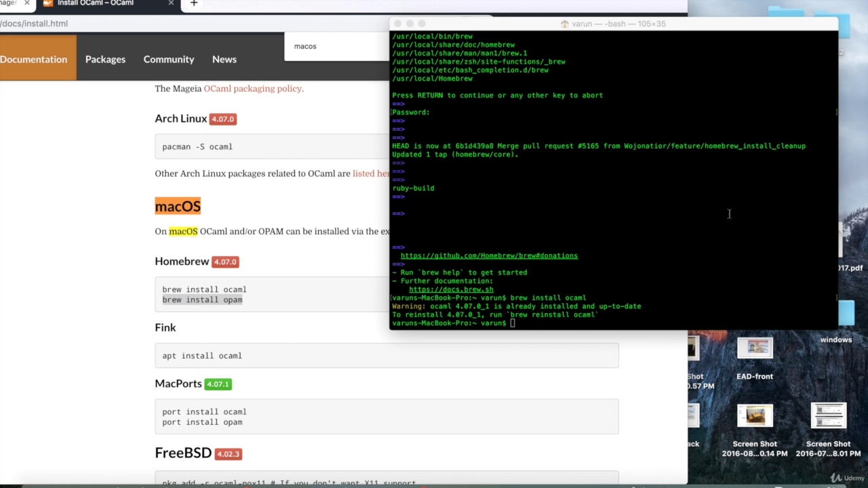Click the 4.07.0 badge beside Homebrew
Viewport: 868px width, 488px height.
click(x=225, y=262)
